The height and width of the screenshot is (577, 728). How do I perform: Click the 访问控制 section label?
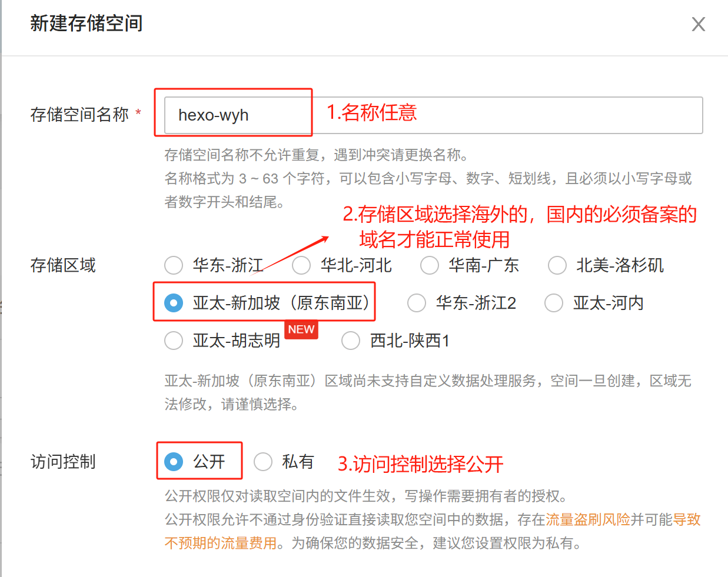tap(63, 462)
